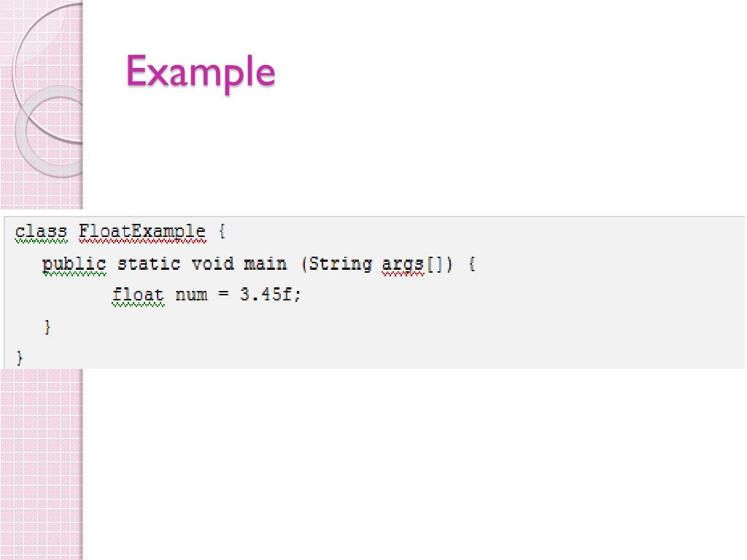
Task: Click the opening brace after FloatExample
Action: tap(222, 232)
